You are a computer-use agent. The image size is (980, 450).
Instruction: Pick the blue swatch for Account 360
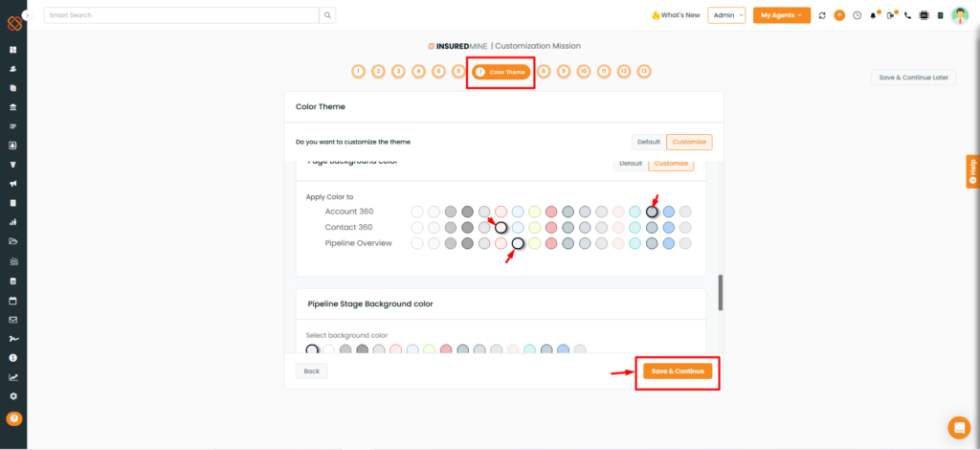tap(668, 212)
